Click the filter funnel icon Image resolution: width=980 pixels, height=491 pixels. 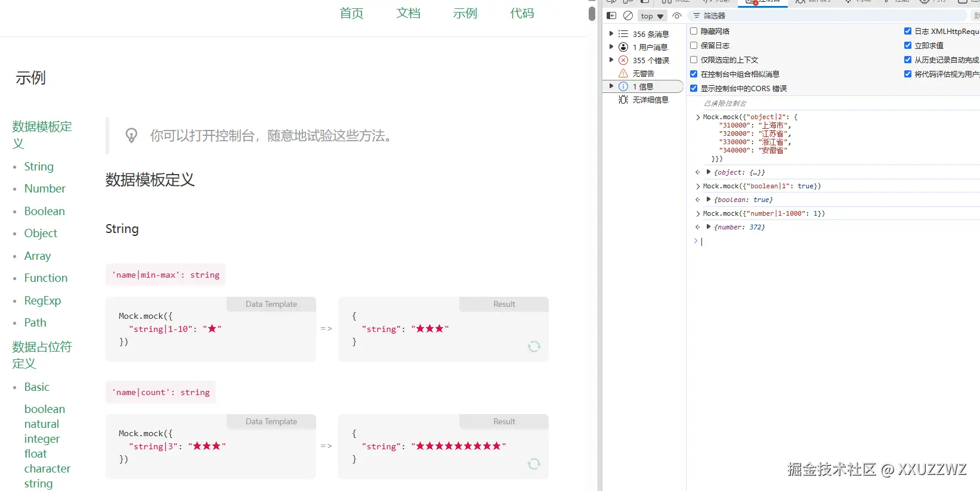click(x=697, y=16)
